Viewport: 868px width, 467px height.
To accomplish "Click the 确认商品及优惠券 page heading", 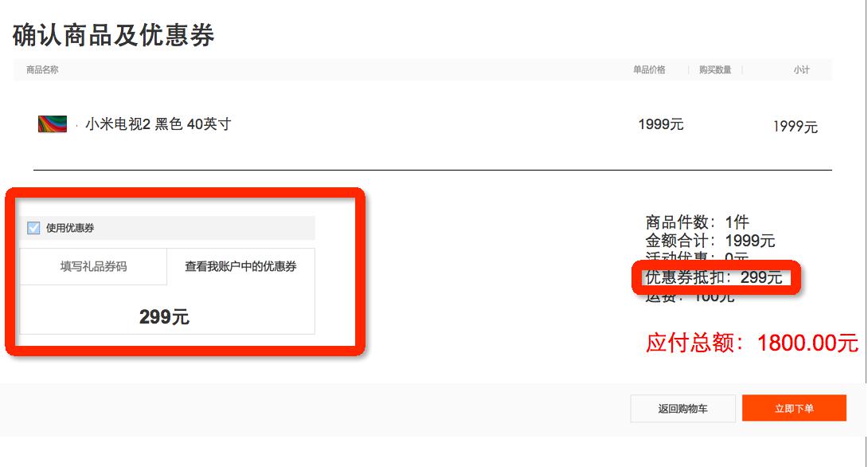I will pyautogui.click(x=114, y=35).
